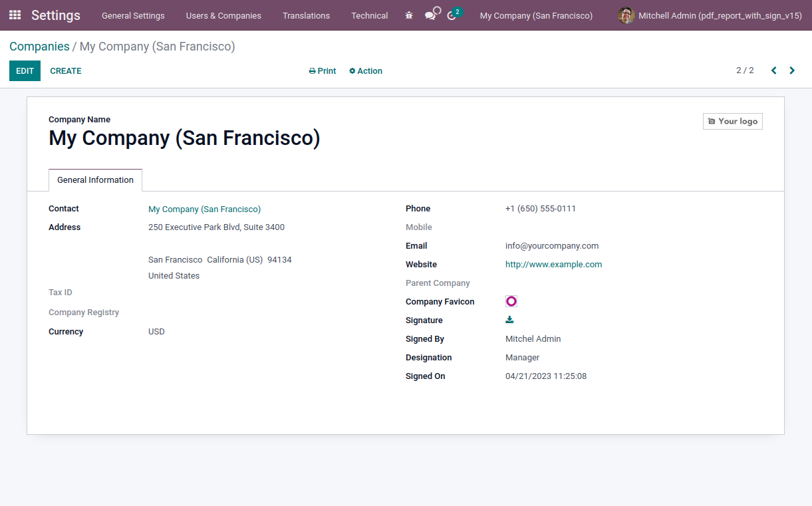
Task: Open the Print dropdown
Action: click(323, 71)
